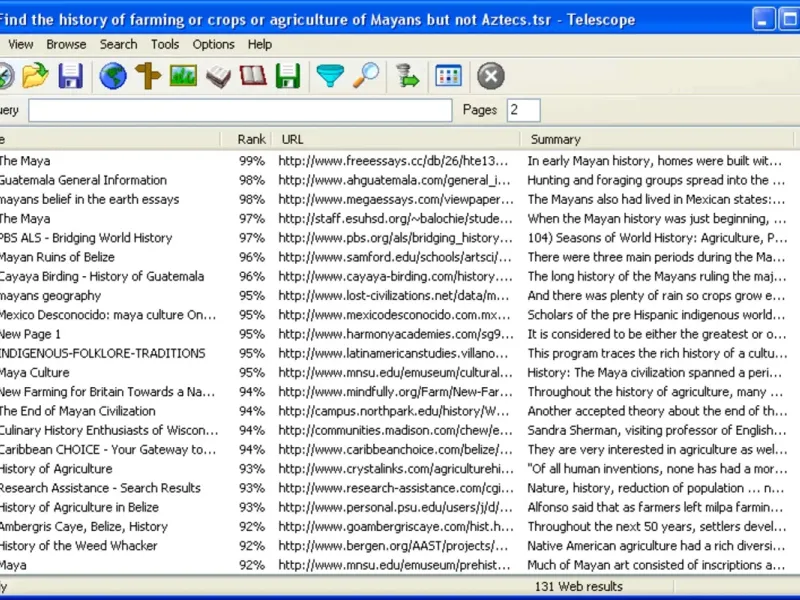The width and height of the screenshot is (800, 600).
Task: Click the blue floppy disk save icon
Action: [70, 76]
